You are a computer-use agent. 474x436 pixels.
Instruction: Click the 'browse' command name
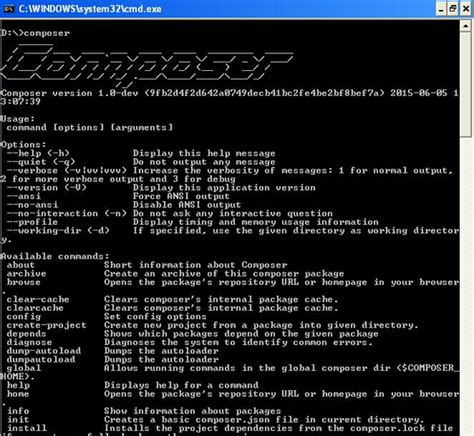point(23,282)
